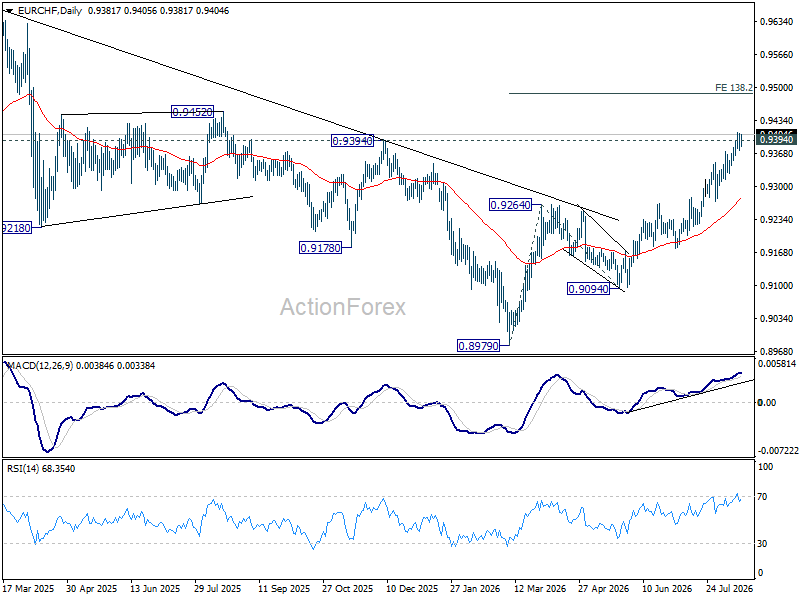The height and width of the screenshot is (600, 800).
Task: Click the small triangle icon beside EURCHF title
Action: click(8, 10)
